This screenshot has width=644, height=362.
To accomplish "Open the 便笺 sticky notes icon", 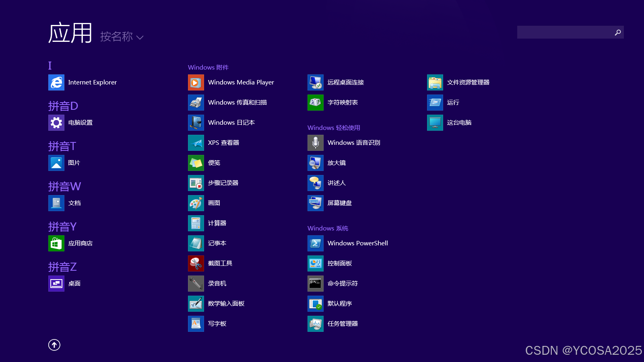I will 196,163.
